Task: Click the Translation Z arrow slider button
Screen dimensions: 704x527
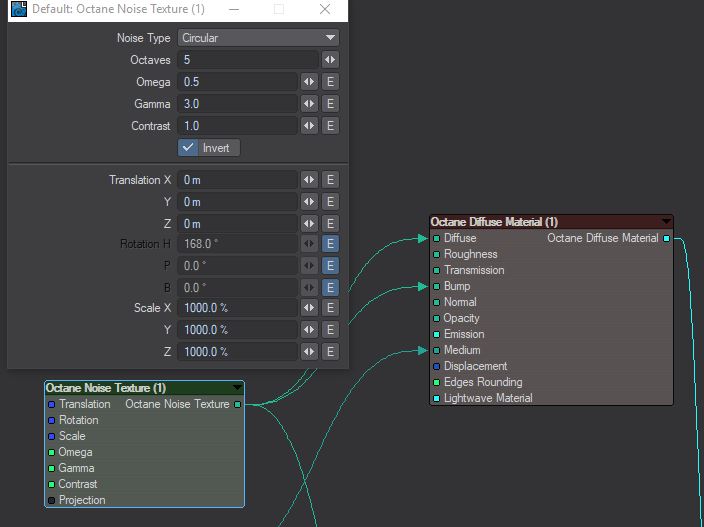Action: 309,224
